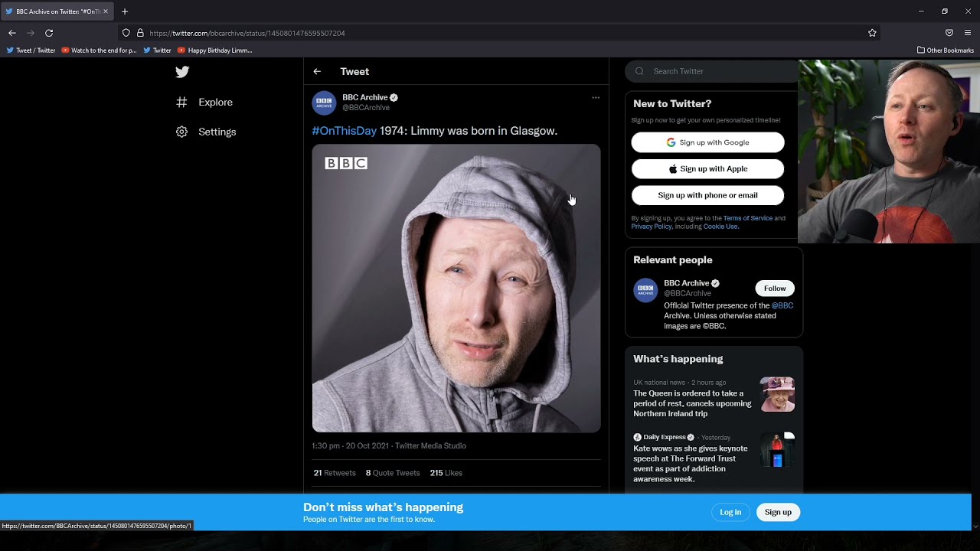Click #OnThisDay hashtag
Viewport: 980px width, 551px height.
pos(345,131)
